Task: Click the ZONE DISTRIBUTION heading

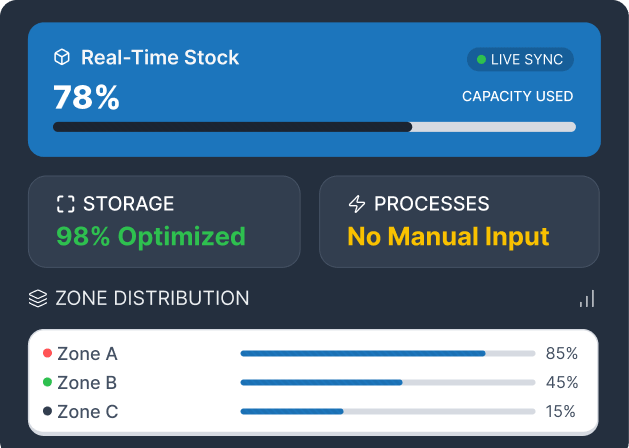Action: click(x=152, y=298)
